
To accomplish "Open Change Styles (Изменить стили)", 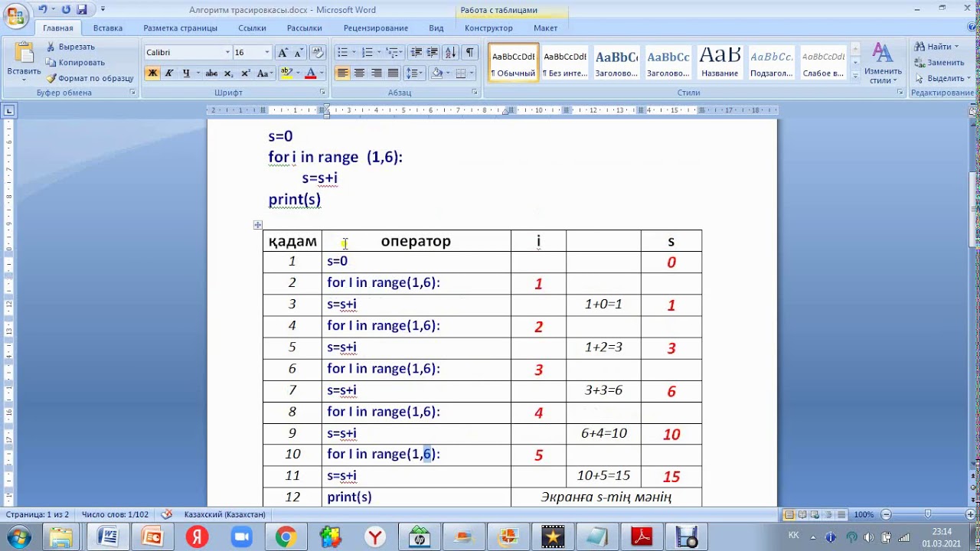I will click(x=883, y=64).
